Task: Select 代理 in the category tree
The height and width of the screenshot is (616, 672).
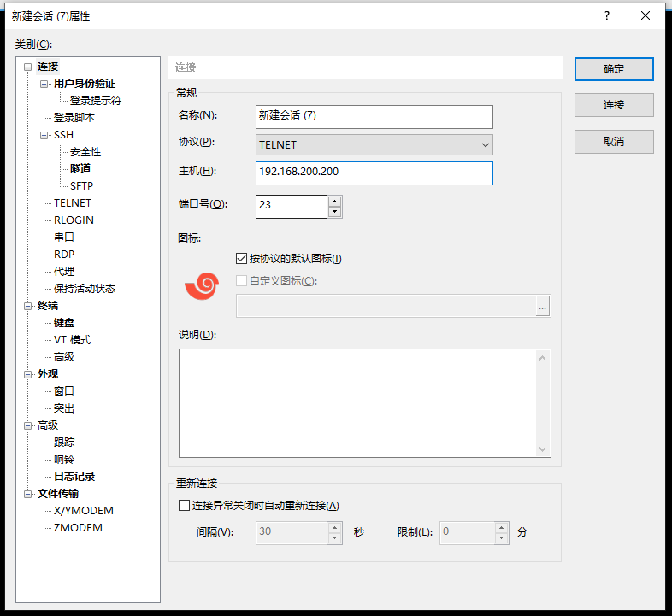Action: [x=64, y=272]
